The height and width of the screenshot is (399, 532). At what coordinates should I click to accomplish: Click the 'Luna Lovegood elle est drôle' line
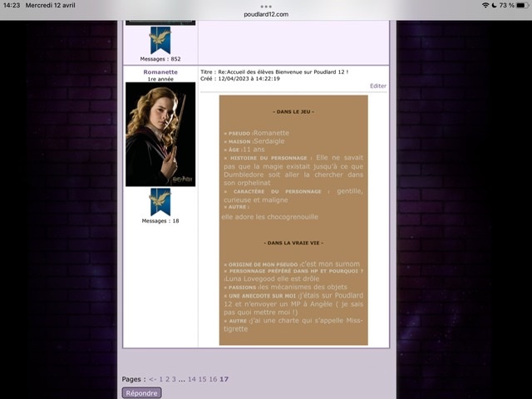(273, 278)
